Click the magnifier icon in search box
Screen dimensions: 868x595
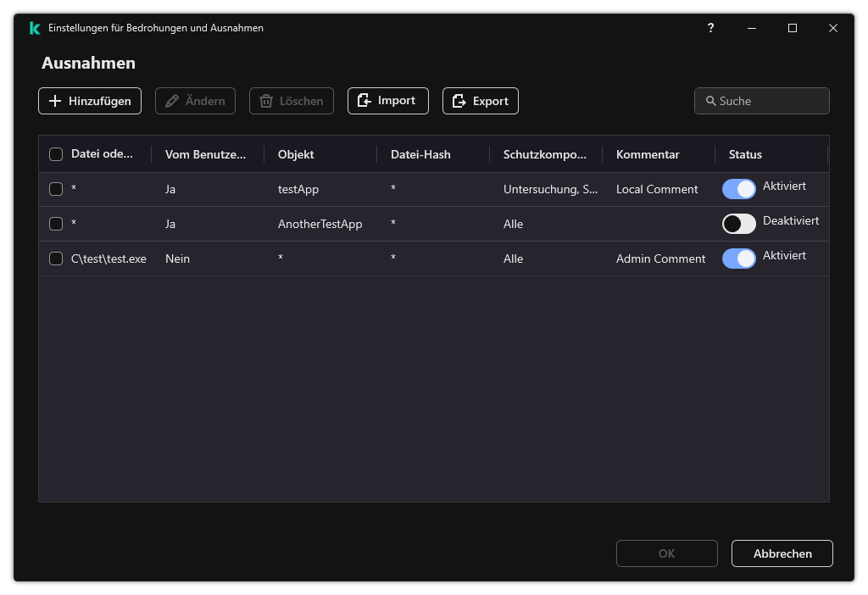[x=710, y=101]
